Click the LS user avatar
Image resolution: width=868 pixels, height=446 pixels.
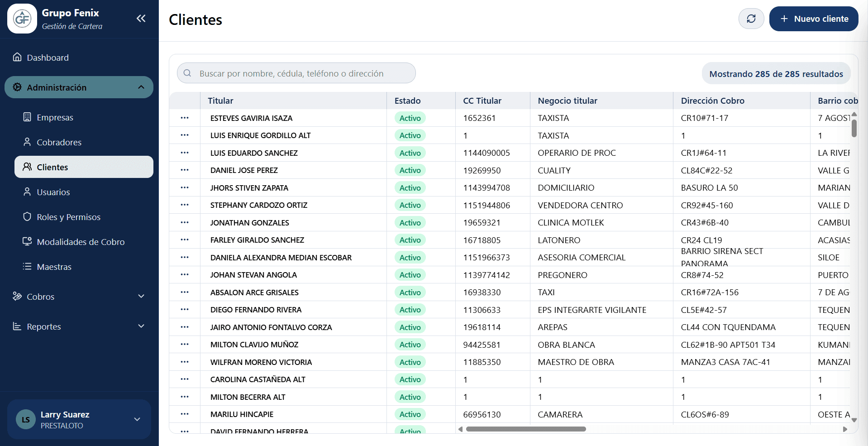click(26, 420)
